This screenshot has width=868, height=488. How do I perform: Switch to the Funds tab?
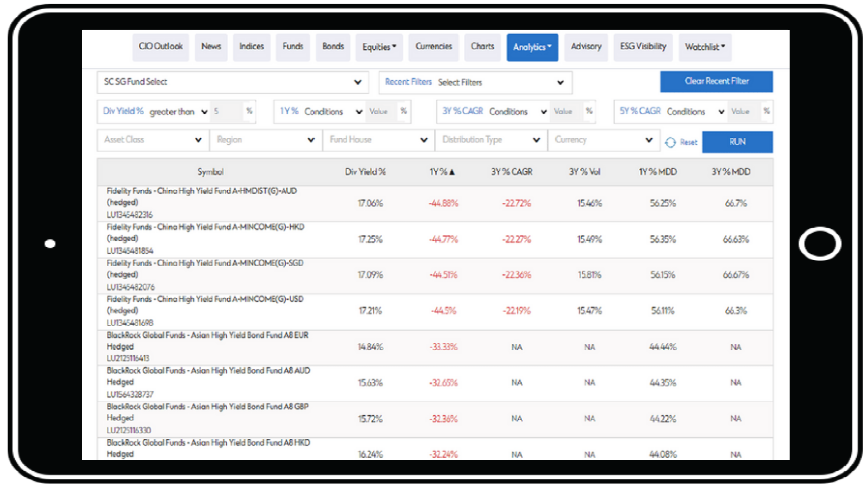(x=292, y=47)
